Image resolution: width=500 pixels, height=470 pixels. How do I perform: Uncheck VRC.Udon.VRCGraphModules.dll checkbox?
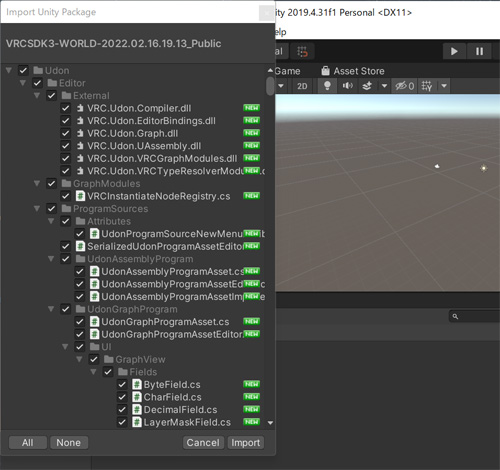(x=65, y=158)
